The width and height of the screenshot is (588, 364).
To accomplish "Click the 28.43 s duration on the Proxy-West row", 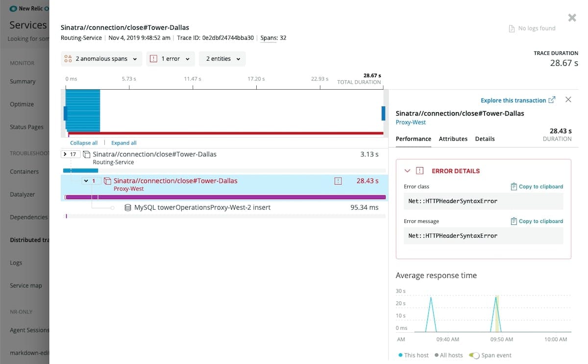I will click(367, 181).
